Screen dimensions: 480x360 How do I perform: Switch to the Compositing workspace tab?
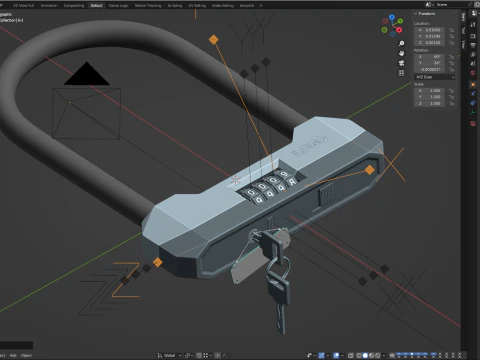74,5
